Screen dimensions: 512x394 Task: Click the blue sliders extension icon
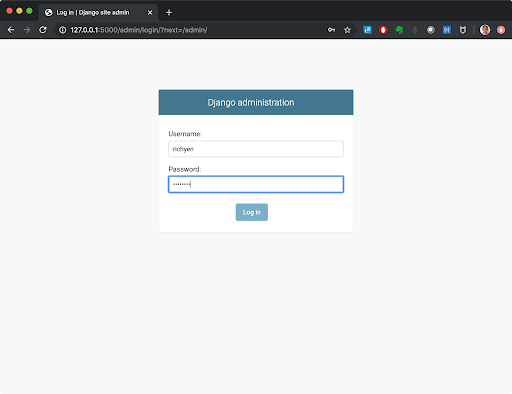click(x=447, y=30)
